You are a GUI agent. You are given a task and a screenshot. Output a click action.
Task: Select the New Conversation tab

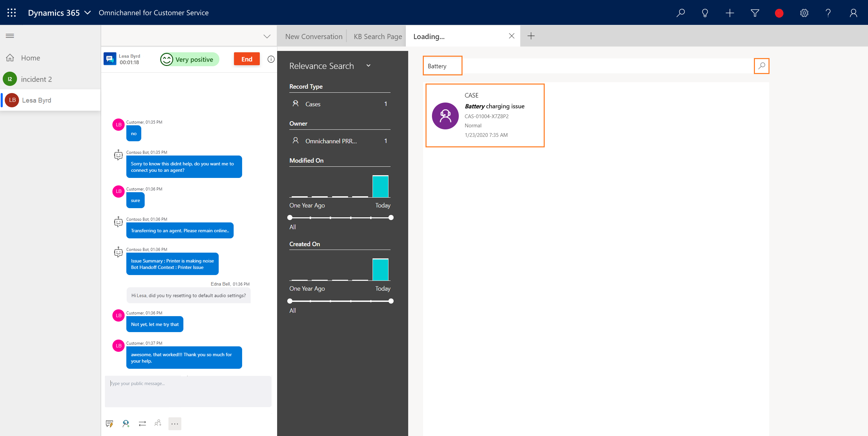point(314,36)
